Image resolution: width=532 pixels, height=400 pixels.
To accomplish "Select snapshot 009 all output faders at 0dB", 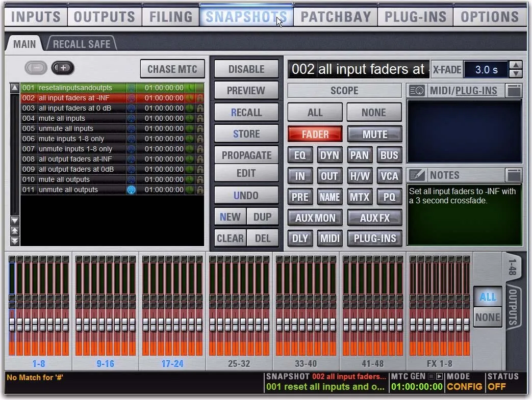I will 112,169.
